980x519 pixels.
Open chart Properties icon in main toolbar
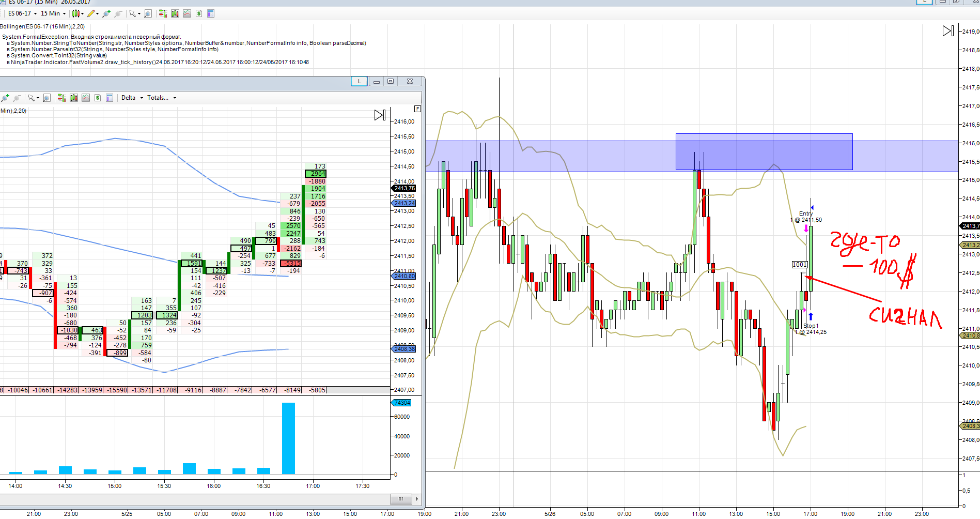(211, 13)
